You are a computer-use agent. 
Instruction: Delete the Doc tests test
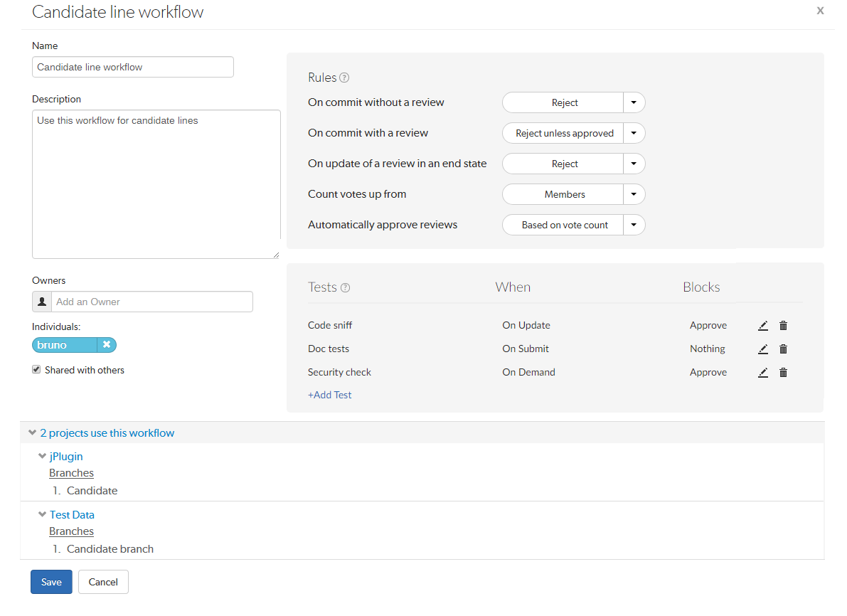click(783, 349)
